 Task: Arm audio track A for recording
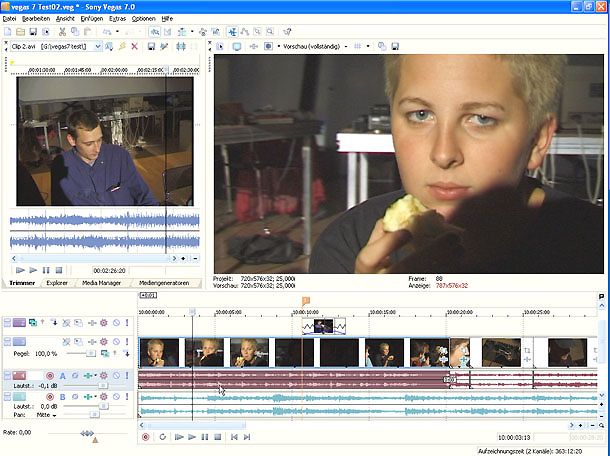49,375
